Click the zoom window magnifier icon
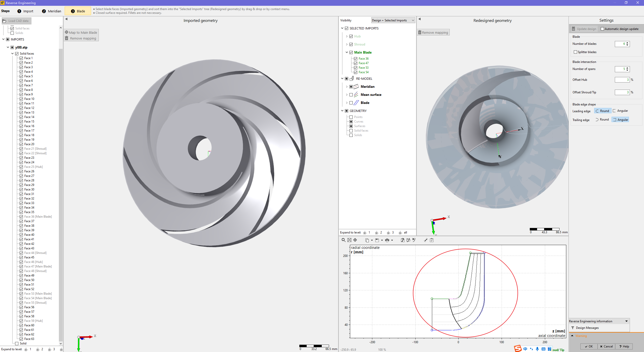644x352 pixels. point(343,240)
